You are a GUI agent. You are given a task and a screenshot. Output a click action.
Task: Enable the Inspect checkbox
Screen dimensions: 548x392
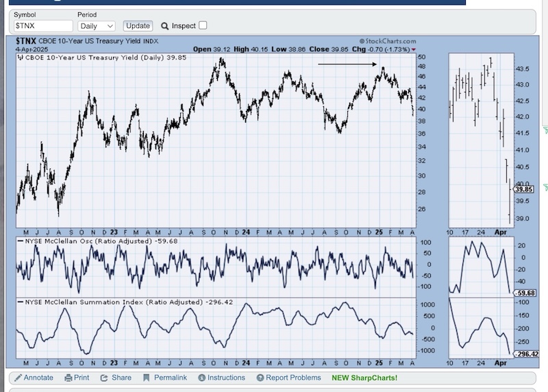203,25
